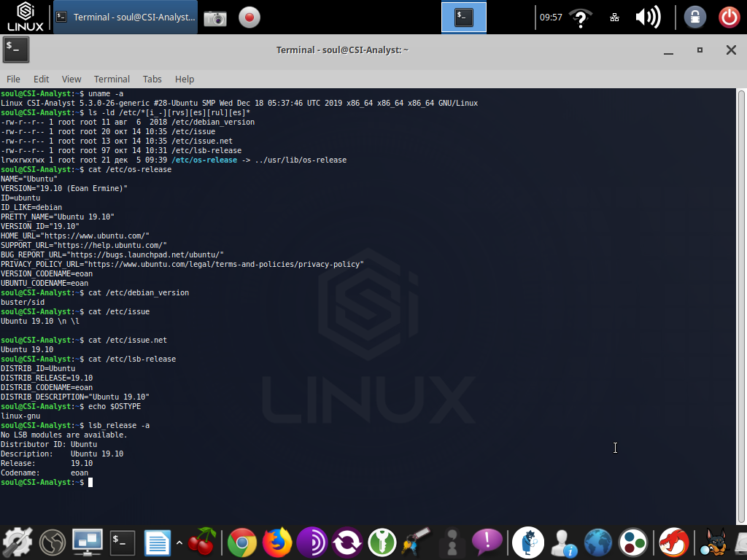Open the wired network connections icon
Viewport: 747px width, 560px height.
pos(614,17)
